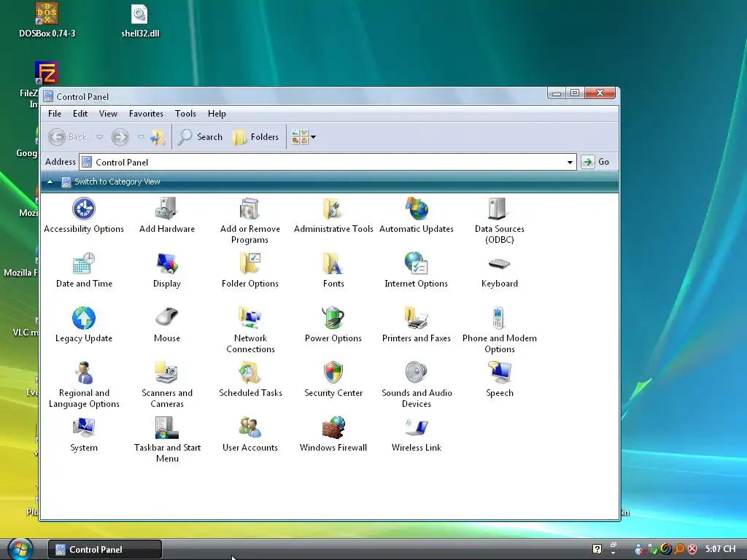Open the System applet
This screenshot has height=560, width=747.
[84, 435]
